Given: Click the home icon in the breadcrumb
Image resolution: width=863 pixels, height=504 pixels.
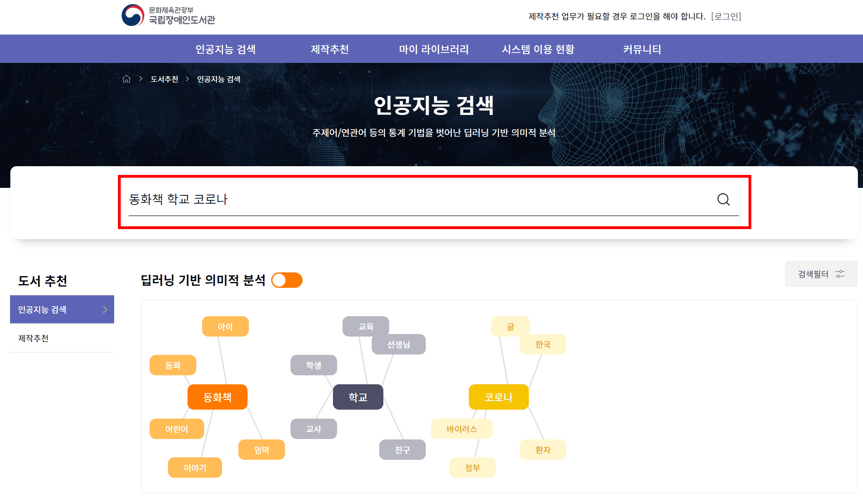Looking at the screenshot, I should [126, 79].
